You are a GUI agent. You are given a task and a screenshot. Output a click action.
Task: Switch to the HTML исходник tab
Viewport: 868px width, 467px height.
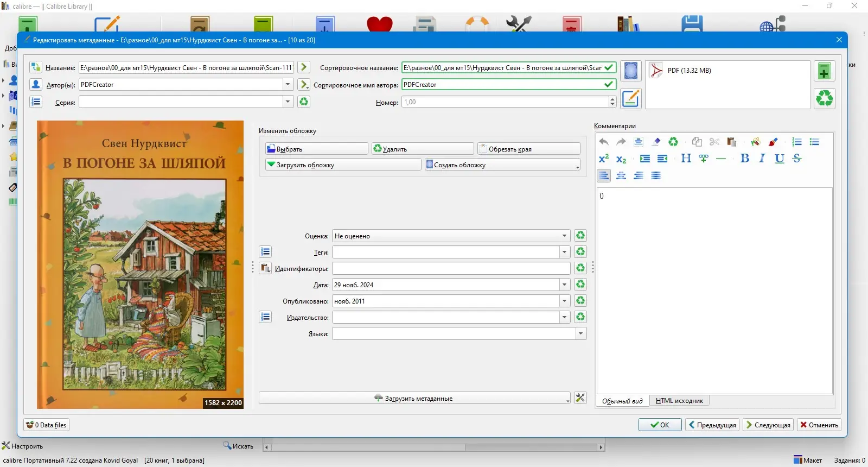[679, 401]
